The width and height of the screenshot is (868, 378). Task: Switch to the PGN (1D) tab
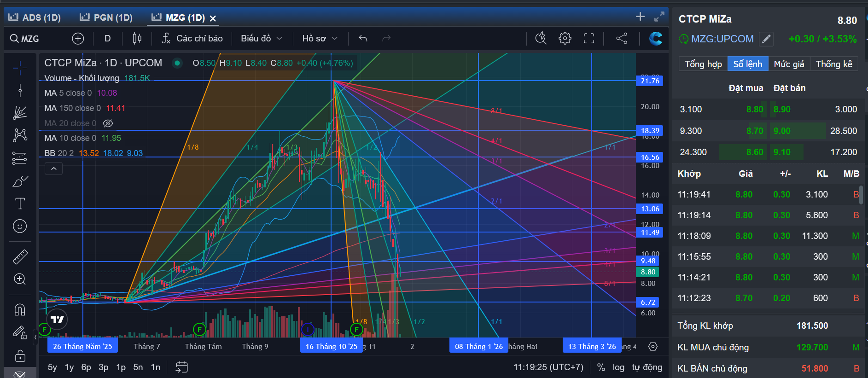click(x=106, y=17)
